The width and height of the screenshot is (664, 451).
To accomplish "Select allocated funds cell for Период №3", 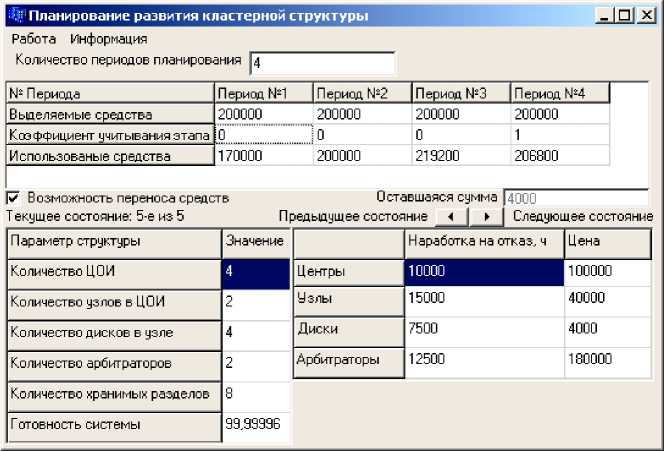I will [461, 114].
